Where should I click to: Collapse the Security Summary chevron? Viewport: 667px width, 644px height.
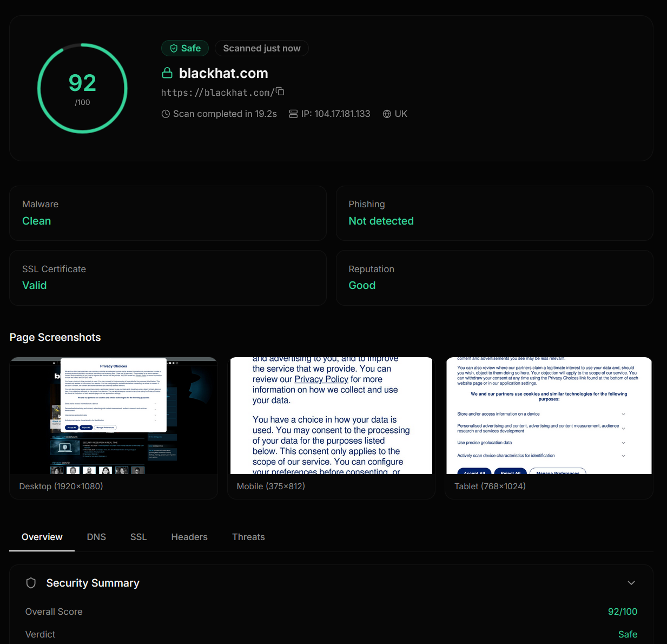coord(631,583)
